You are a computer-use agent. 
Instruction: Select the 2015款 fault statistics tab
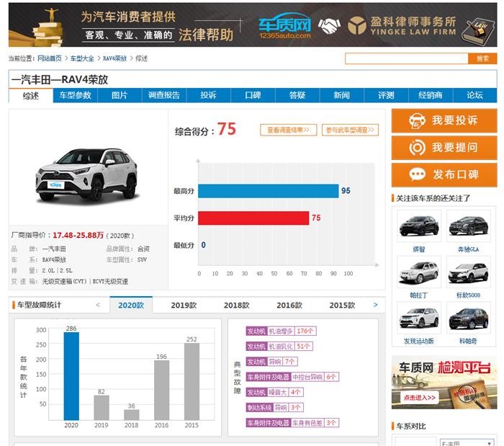click(x=342, y=305)
